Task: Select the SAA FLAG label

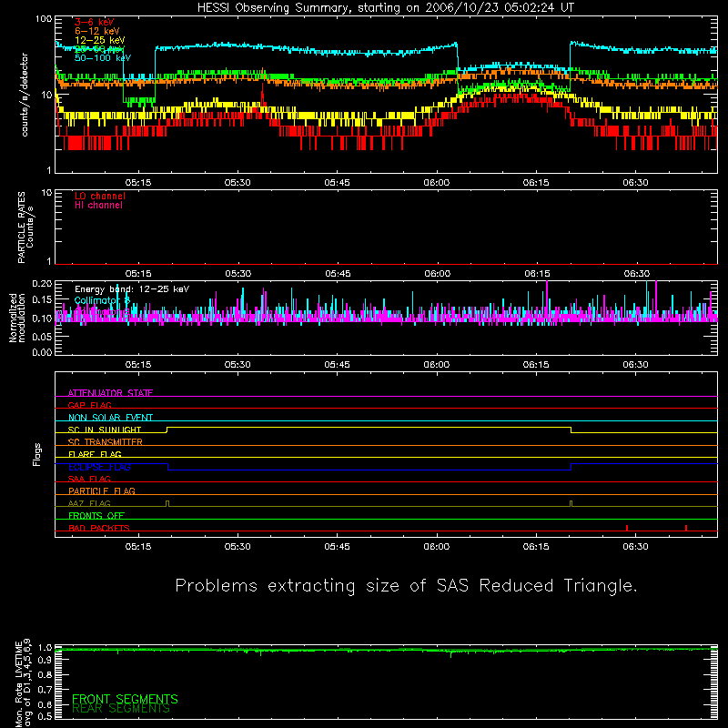Action: 89,479
